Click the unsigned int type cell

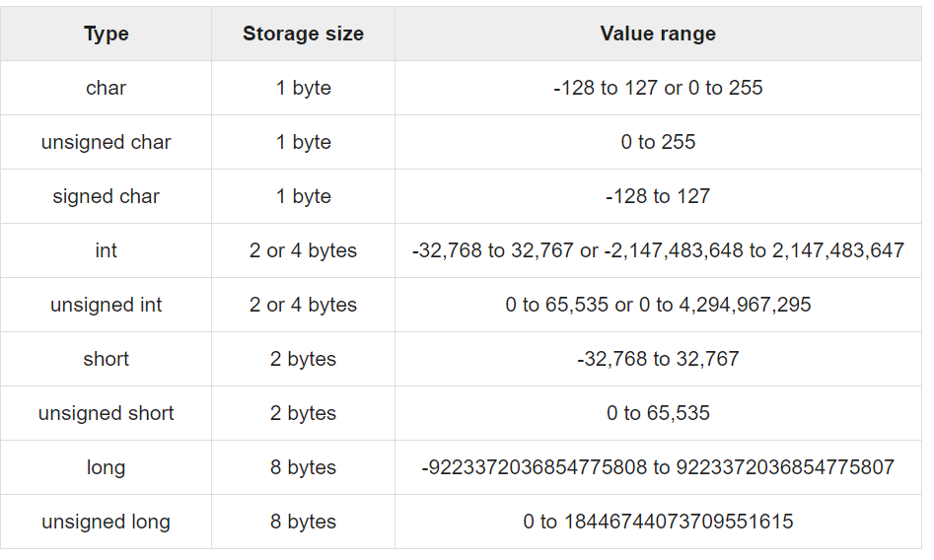click(107, 305)
